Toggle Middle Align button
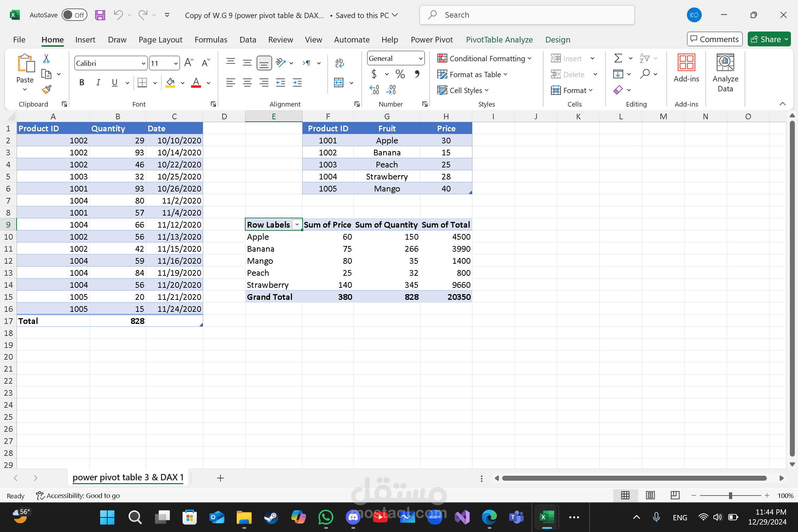This screenshot has height=532, width=798. pyautogui.click(x=247, y=63)
